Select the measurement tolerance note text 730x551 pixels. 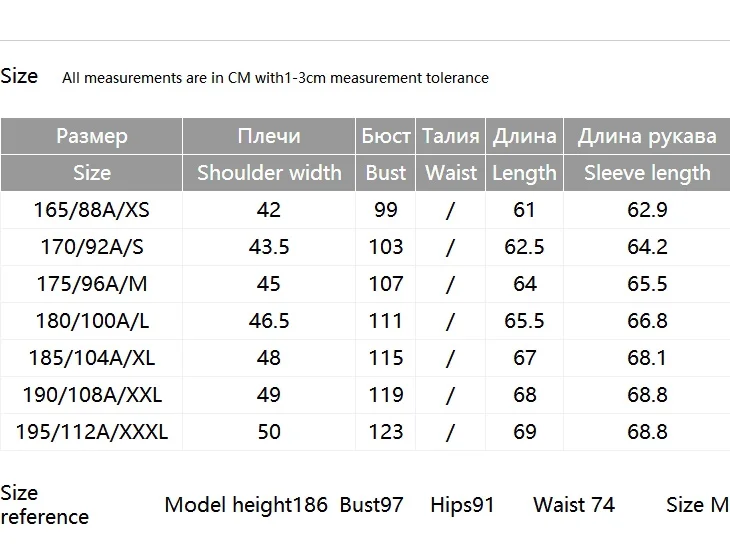click(x=275, y=78)
